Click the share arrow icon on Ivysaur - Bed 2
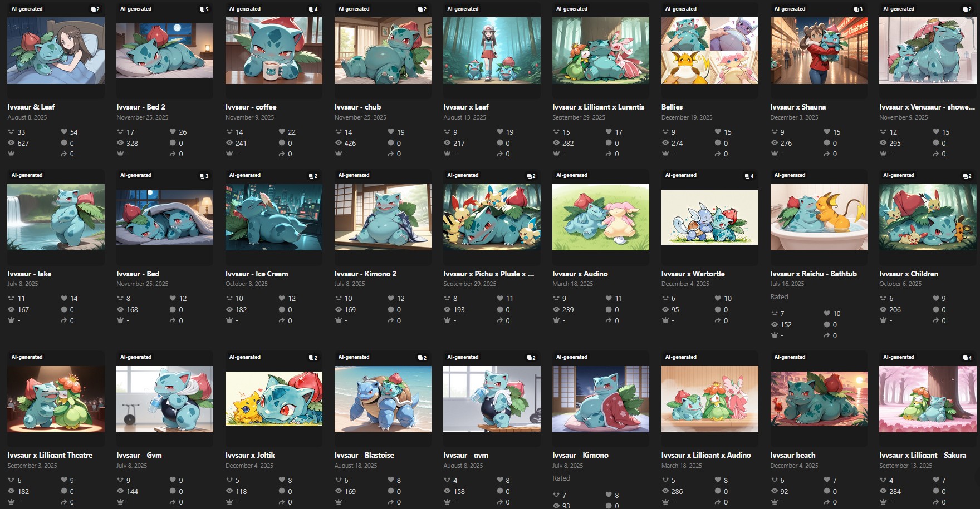This screenshot has width=980, height=509. [x=173, y=154]
